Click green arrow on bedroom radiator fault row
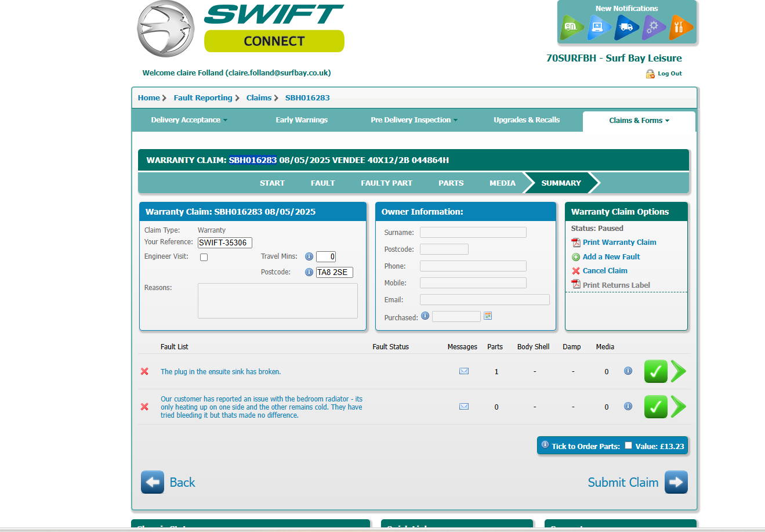765x532 pixels. [x=679, y=407]
